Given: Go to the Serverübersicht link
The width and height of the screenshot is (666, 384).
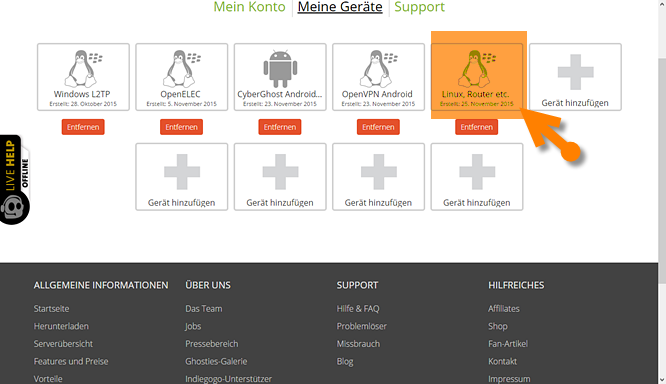Looking at the screenshot, I should point(63,343).
